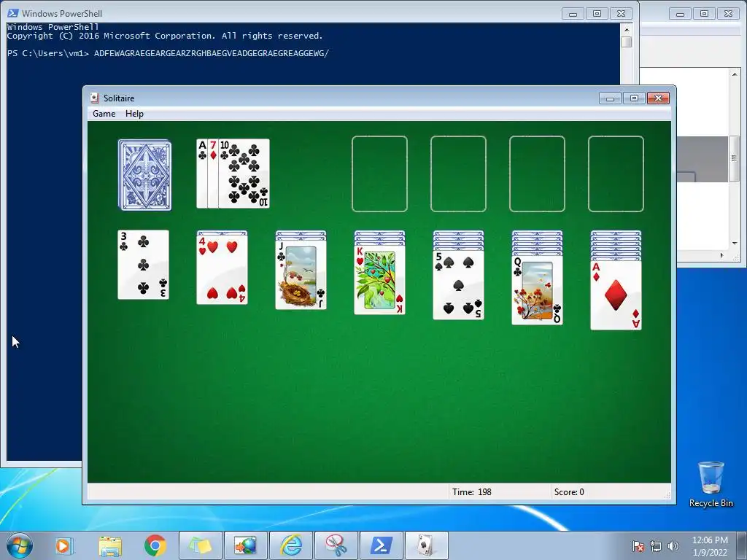Click the taskbar clock 12:06 PM
The image size is (747, 560).
710,540
